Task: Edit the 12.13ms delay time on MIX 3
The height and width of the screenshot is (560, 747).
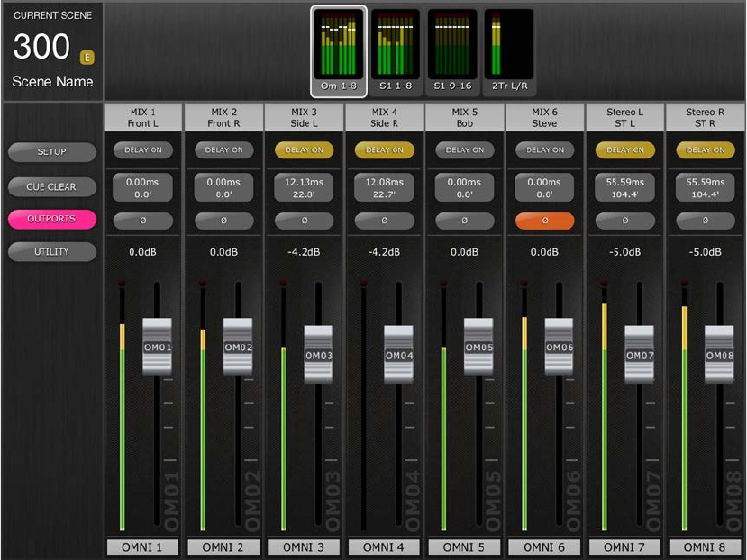Action: pyautogui.click(x=304, y=186)
